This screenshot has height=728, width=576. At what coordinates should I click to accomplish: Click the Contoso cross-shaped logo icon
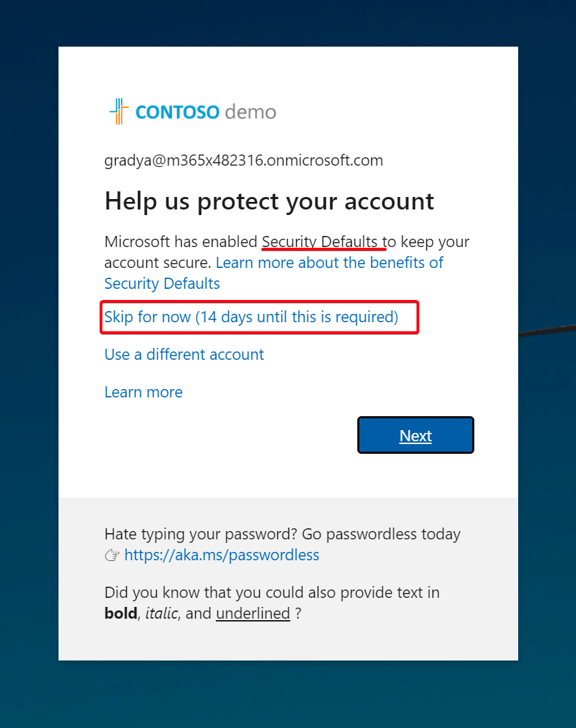pyautogui.click(x=118, y=111)
